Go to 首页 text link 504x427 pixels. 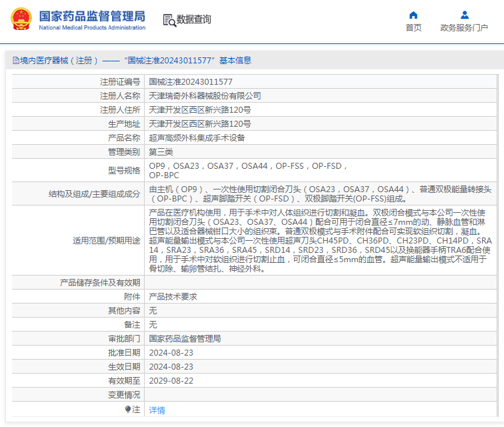click(x=413, y=27)
